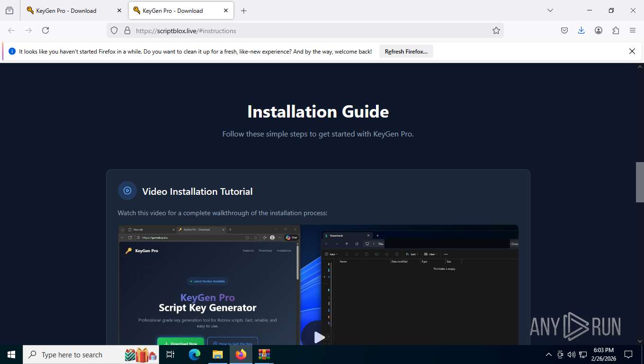Image resolution: width=644 pixels, height=364 pixels.
Task: Close the active KeyGen Pro tab
Action: [226, 10]
